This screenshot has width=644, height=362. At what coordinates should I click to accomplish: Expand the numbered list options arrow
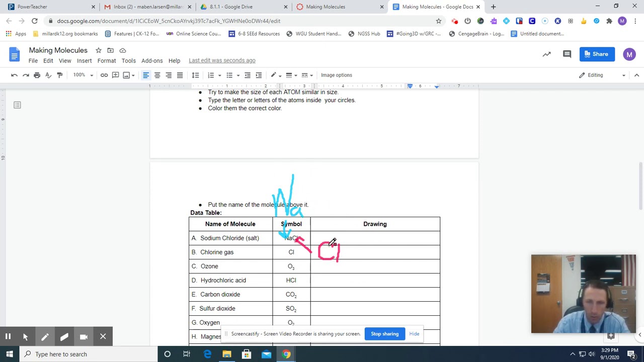point(219,75)
